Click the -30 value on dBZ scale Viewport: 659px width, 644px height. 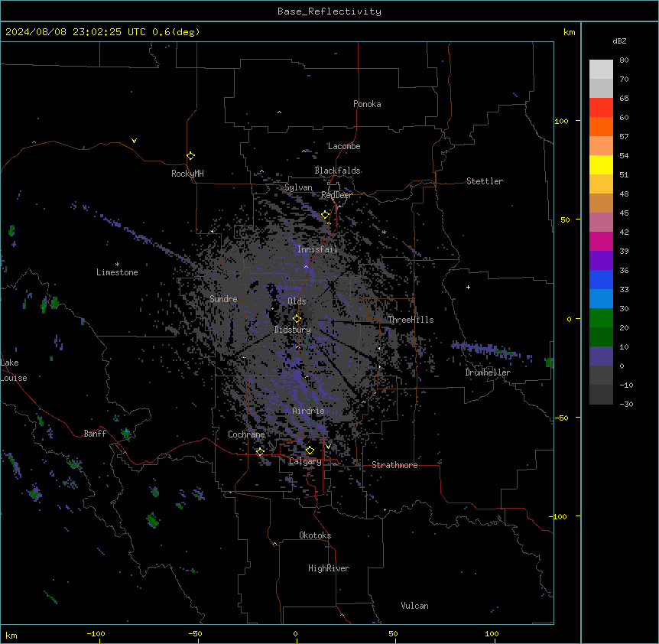[626, 404]
